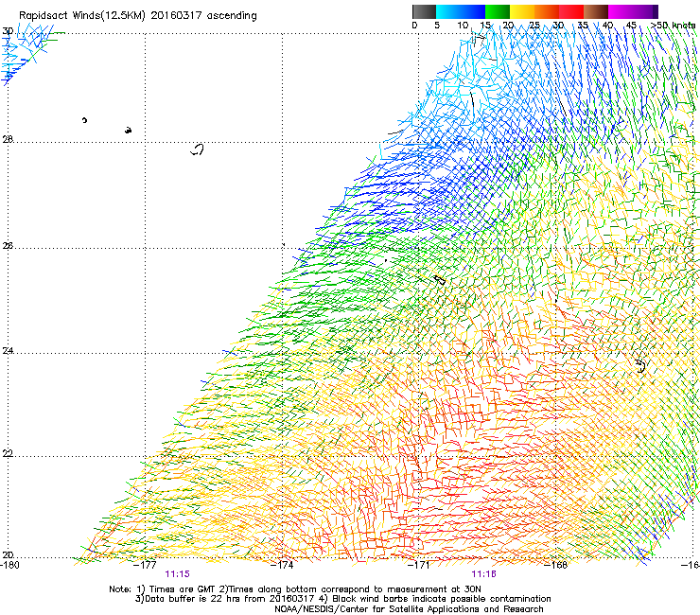Click the magenta 40–45 knot legend segment
The height and width of the screenshot is (615, 700).
coord(621,11)
